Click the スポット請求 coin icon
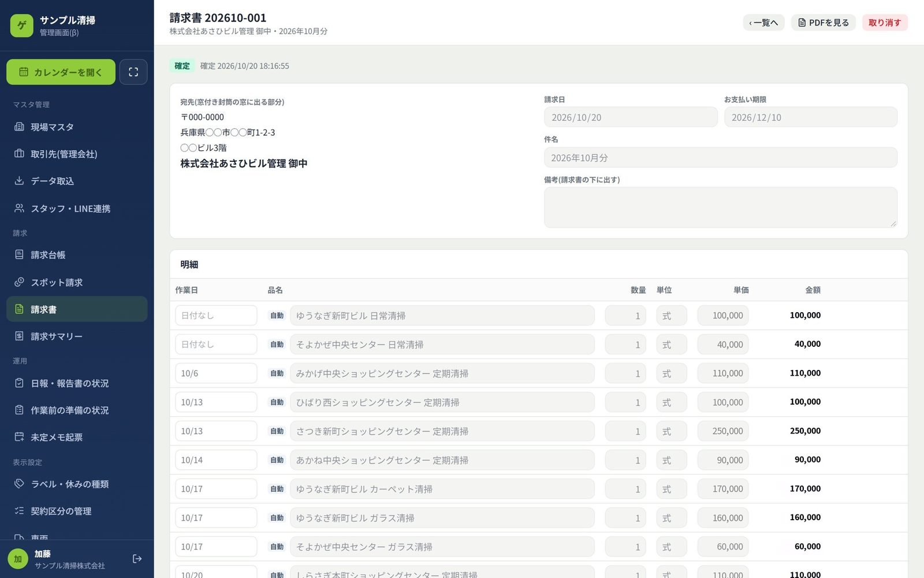The width and height of the screenshot is (924, 578). [19, 282]
